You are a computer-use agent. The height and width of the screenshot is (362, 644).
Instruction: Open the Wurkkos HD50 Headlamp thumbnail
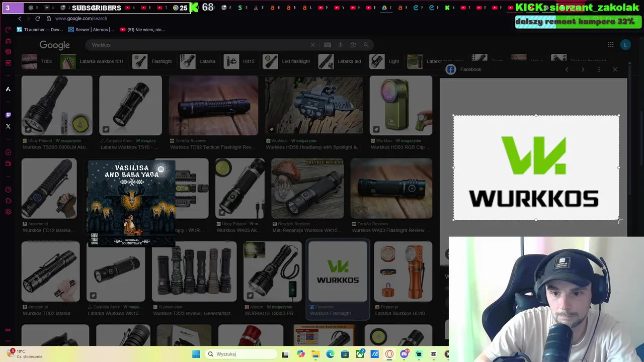point(313,106)
